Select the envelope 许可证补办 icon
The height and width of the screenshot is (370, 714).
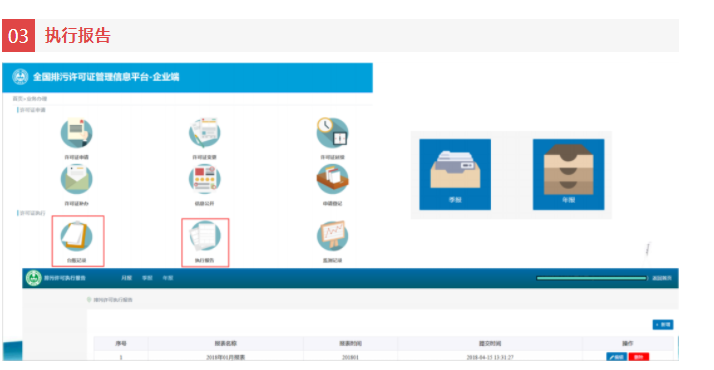(76, 179)
